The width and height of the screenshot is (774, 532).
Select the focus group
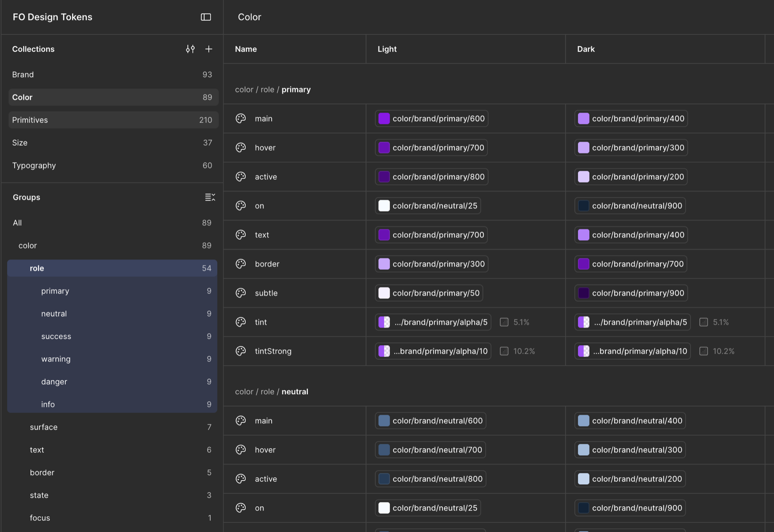click(x=112, y=518)
